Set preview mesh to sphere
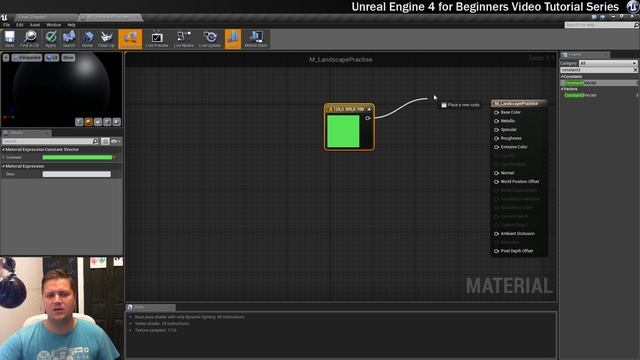This screenshot has width=640, height=360. tap(89, 122)
